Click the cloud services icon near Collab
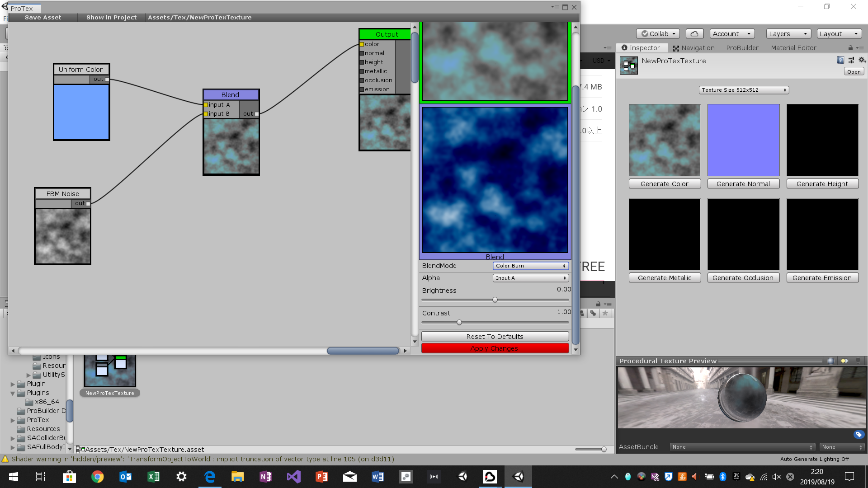 click(694, 34)
